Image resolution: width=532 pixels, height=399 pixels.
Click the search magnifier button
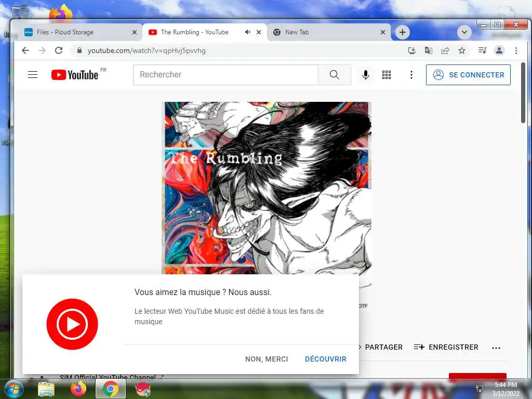click(334, 75)
